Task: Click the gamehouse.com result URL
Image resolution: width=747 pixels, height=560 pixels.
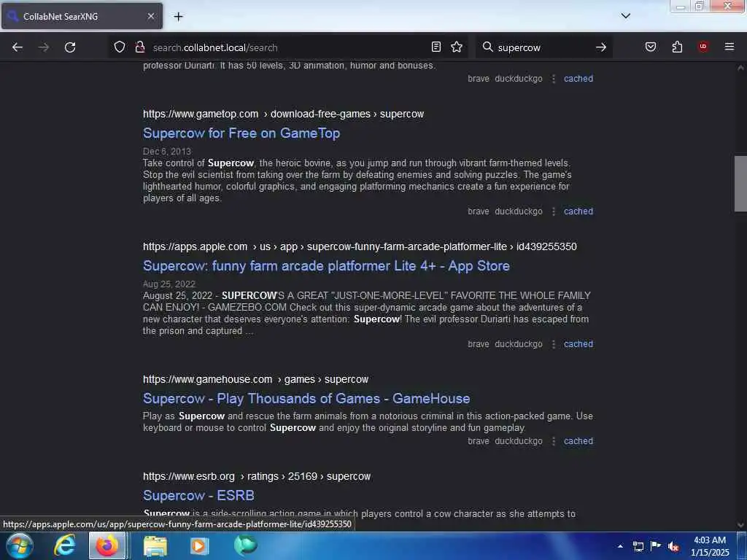Action: (x=256, y=379)
